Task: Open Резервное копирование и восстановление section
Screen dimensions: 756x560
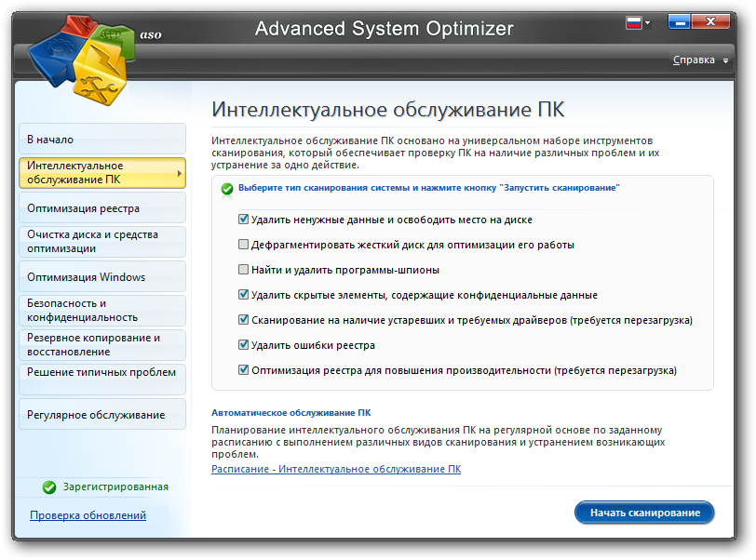Action: coord(101,345)
